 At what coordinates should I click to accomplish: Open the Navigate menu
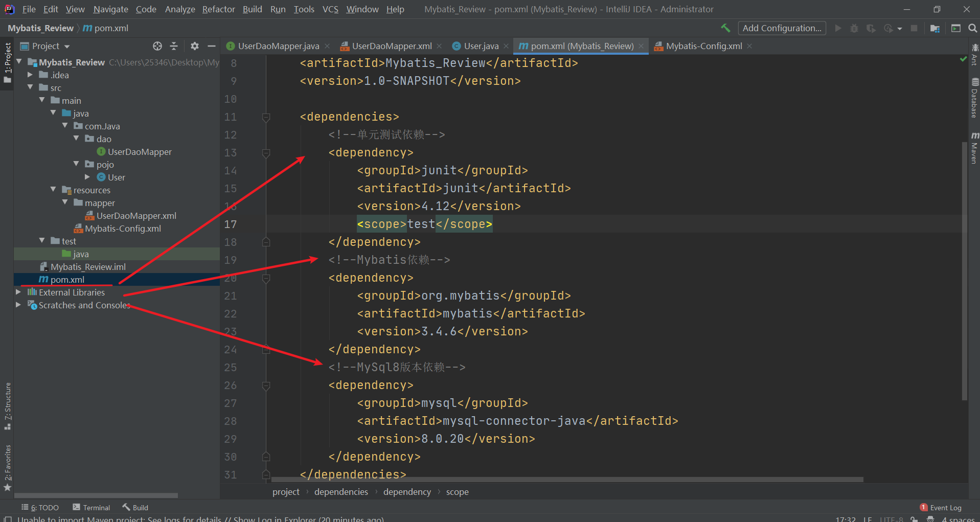coord(111,9)
